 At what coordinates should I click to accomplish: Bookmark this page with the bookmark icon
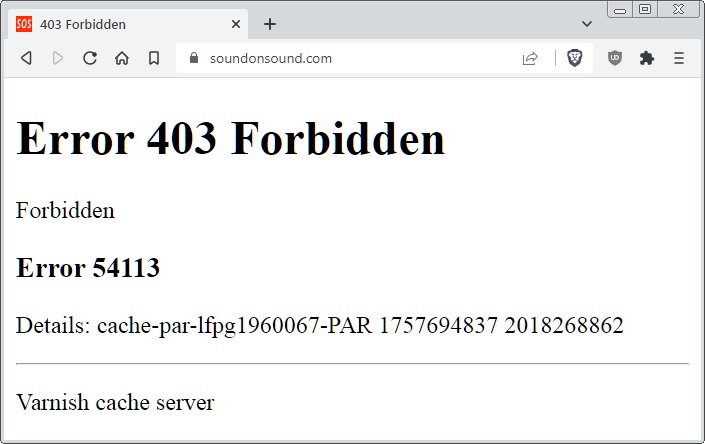pos(154,58)
